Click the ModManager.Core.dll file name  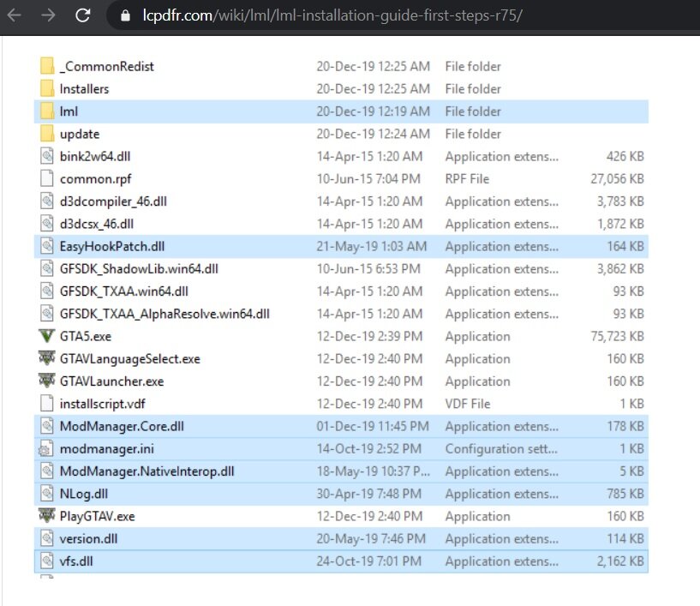pos(122,427)
